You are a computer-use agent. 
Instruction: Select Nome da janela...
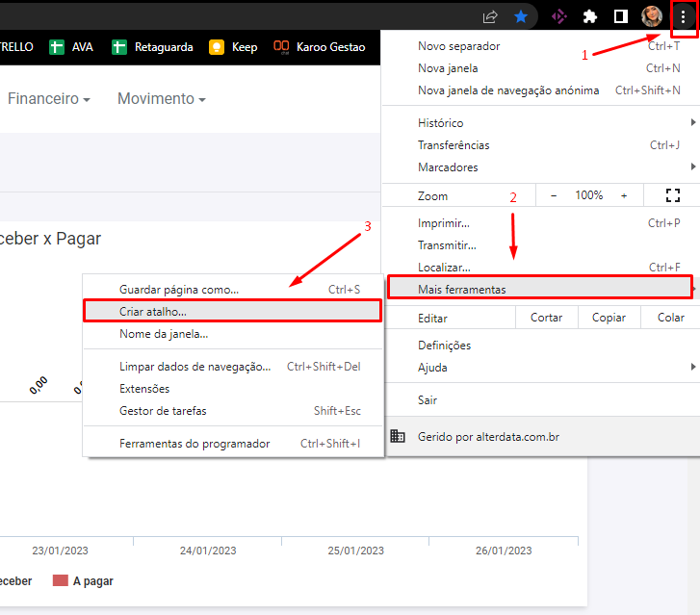[x=233, y=334]
